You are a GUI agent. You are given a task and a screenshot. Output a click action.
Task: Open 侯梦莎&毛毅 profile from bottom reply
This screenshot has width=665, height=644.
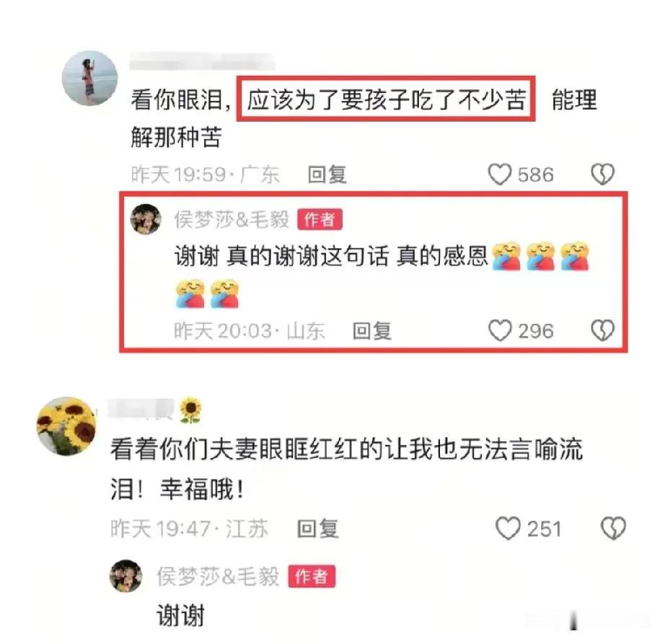pyautogui.click(x=218, y=576)
